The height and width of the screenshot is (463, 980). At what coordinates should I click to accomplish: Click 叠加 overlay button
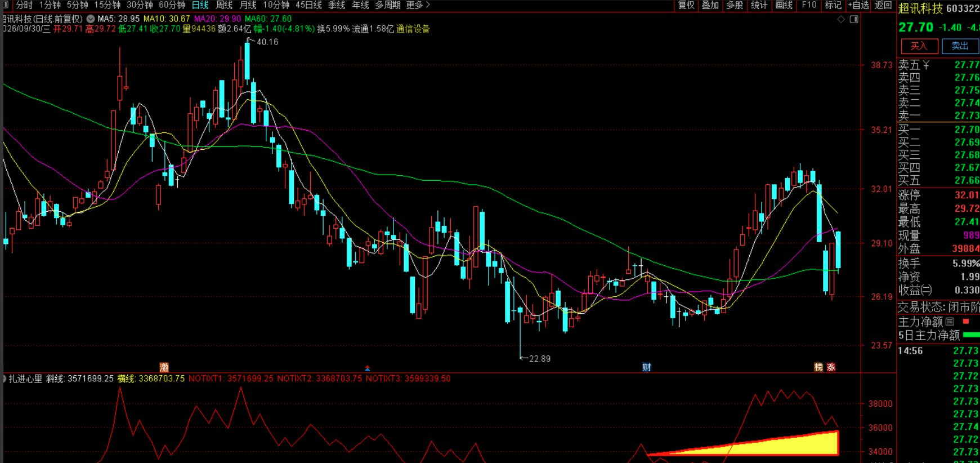click(710, 5)
